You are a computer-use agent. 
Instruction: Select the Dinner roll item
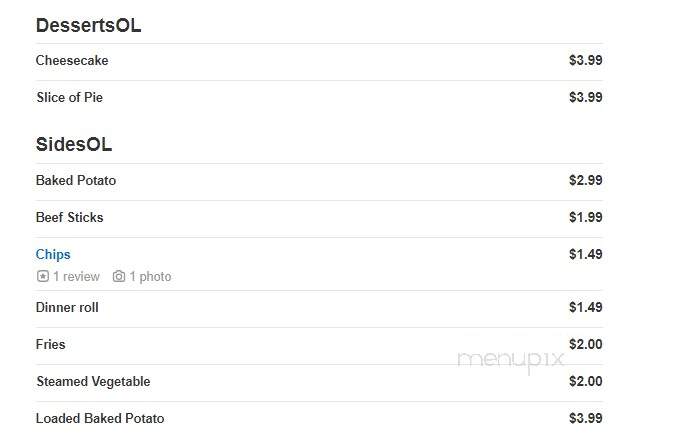67,307
